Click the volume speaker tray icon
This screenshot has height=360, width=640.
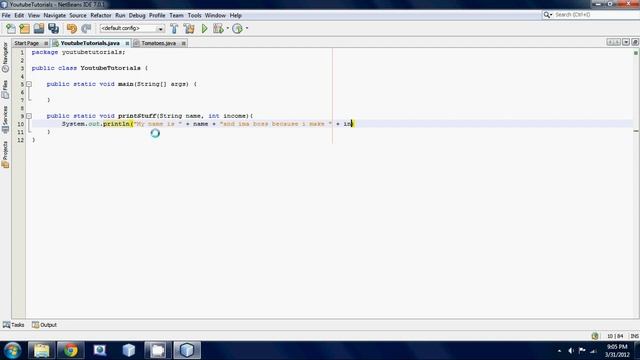571,351
